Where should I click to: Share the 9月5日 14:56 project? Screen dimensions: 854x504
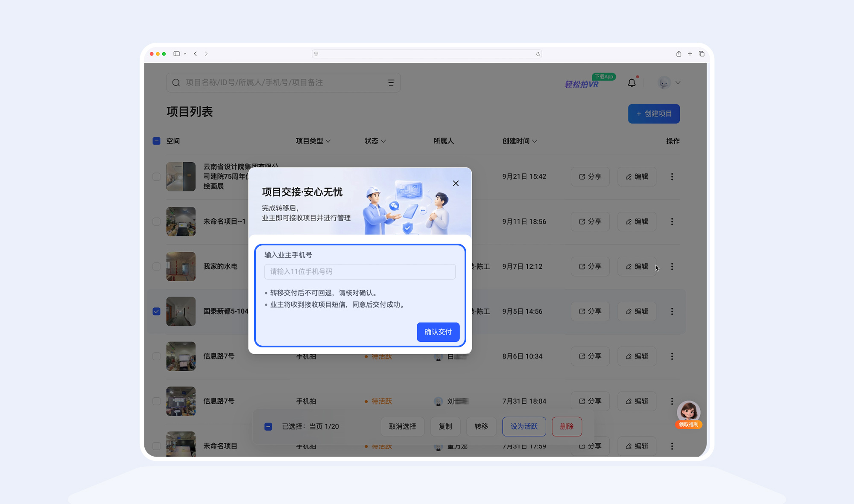[x=590, y=312]
